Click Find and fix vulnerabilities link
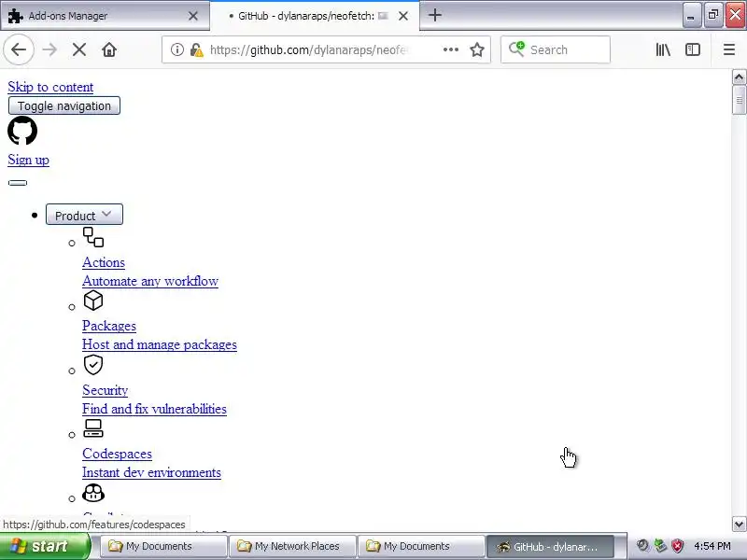 click(154, 409)
